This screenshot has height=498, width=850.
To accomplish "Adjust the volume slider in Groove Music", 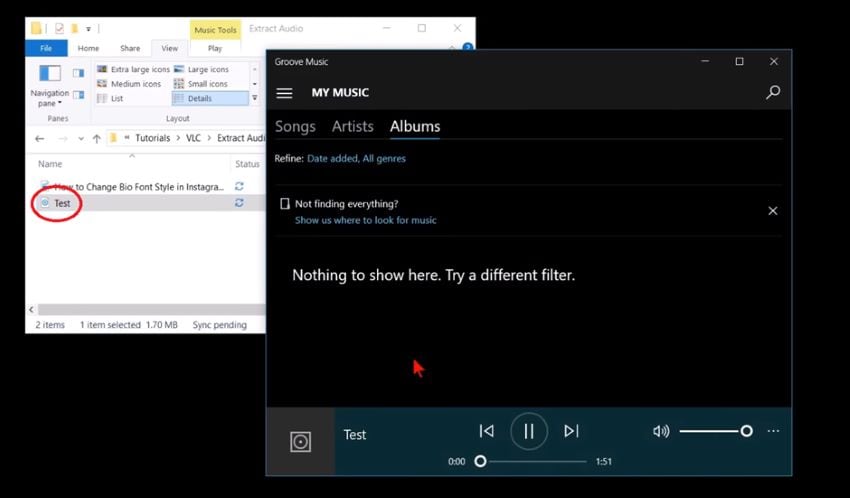I will click(716, 431).
